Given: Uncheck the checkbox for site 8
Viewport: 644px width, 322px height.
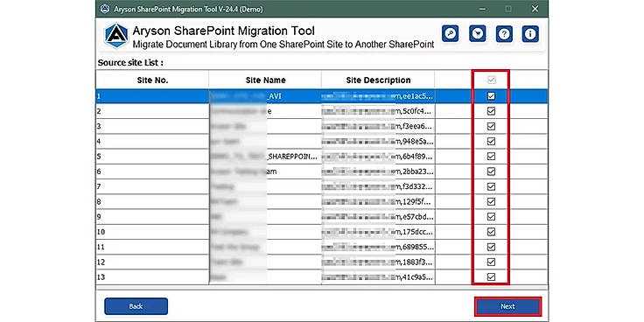Looking at the screenshot, I should [491, 201].
